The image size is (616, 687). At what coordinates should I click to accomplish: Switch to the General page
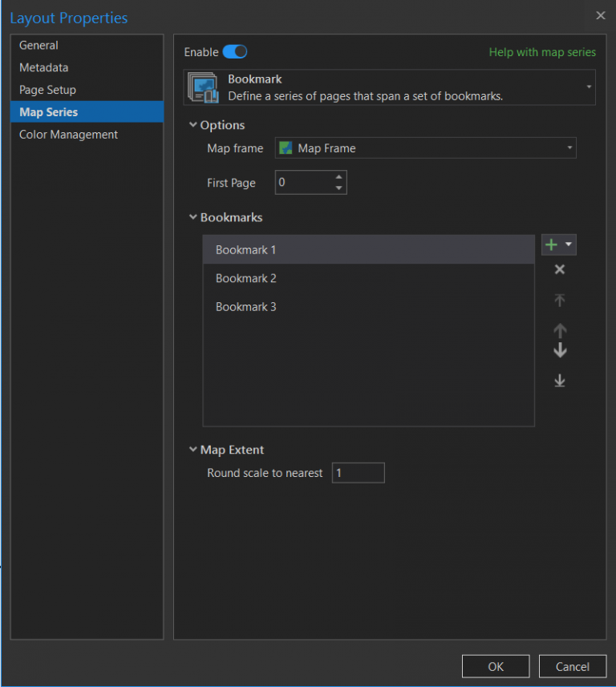point(38,45)
